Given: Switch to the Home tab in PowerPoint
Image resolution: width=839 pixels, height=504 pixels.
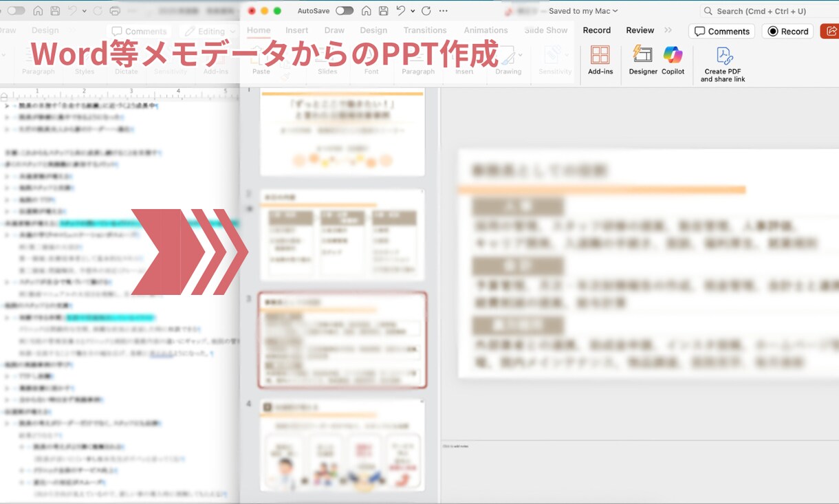Looking at the screenshot, I should 259,30.
